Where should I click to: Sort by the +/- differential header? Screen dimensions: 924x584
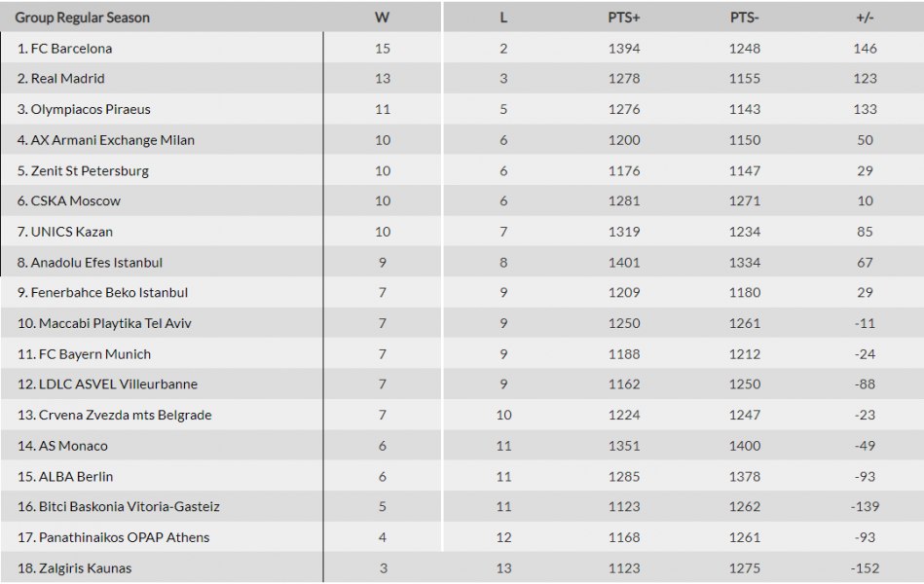coord(865,18)
